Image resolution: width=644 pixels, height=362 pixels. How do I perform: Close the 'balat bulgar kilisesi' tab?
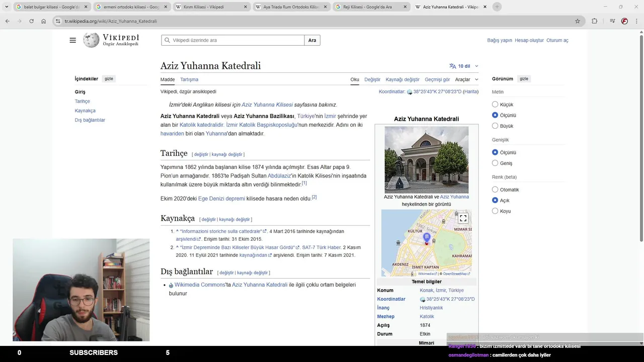(86, 7)
